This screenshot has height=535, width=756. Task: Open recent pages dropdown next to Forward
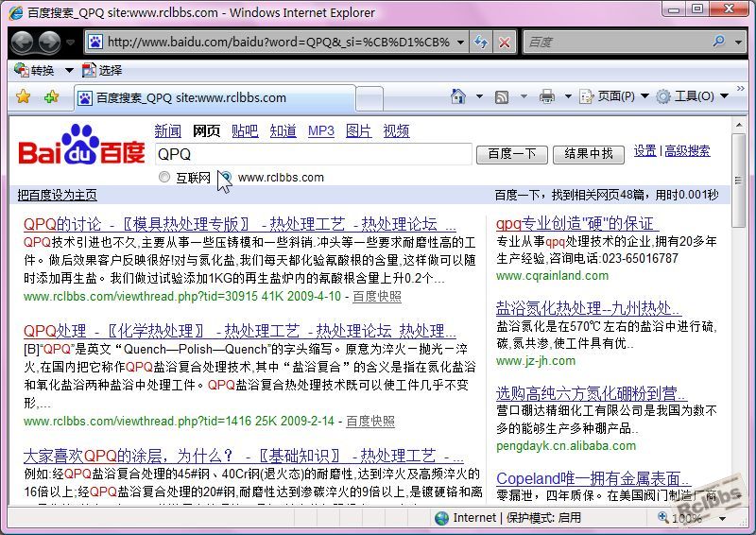click(x=70, y=43)
